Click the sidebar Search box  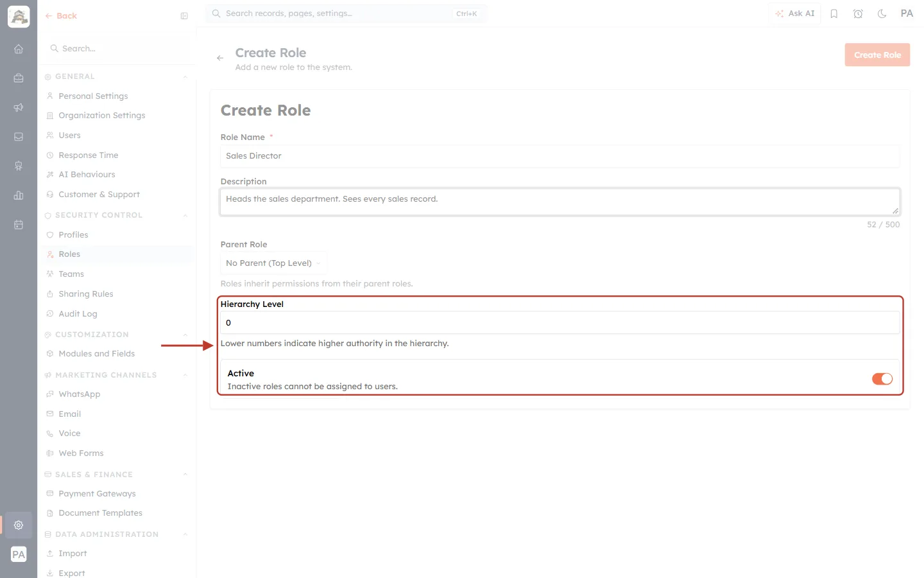pos(117,49)
